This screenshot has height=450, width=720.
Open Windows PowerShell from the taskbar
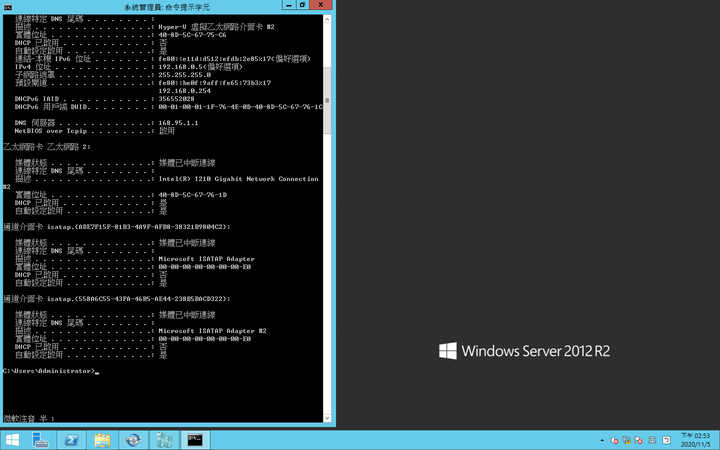click(x=71, y=440)
